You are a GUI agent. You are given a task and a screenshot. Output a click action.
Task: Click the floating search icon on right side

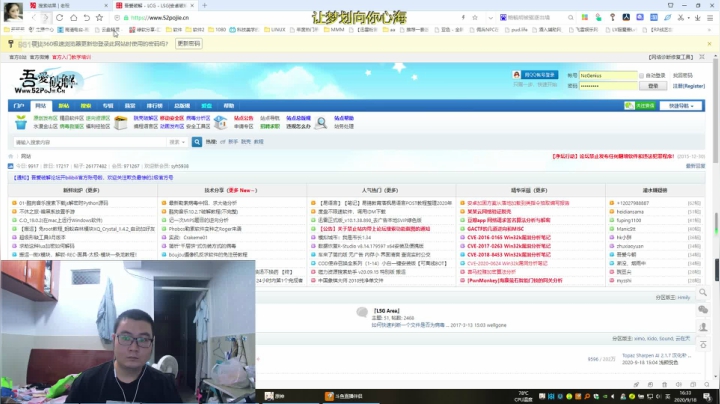click(x=703, y=292)
